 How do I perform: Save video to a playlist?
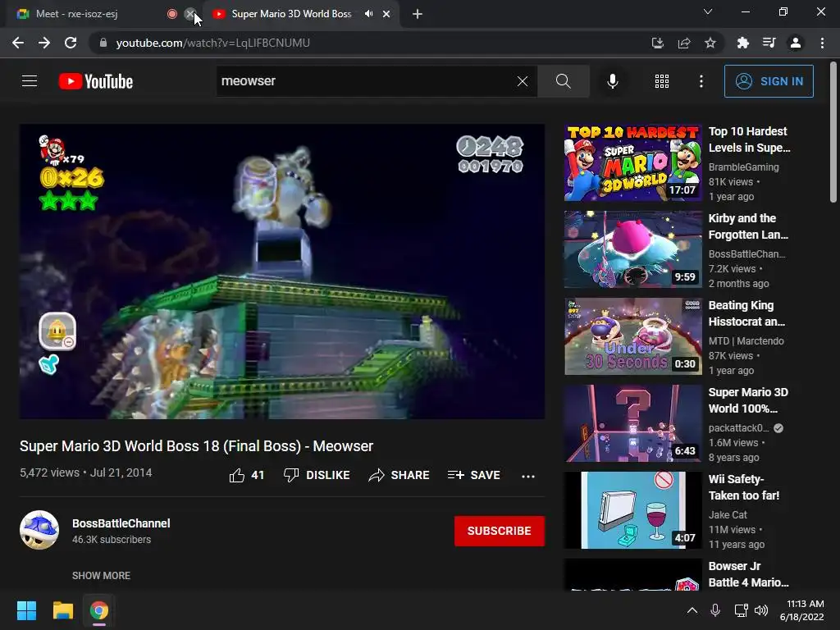[474, 475]
